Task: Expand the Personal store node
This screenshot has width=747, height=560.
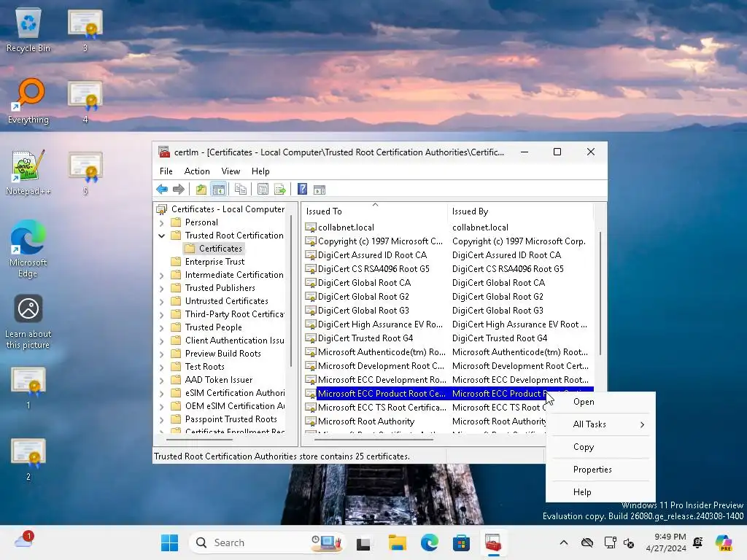Action: tap(161, 222)
